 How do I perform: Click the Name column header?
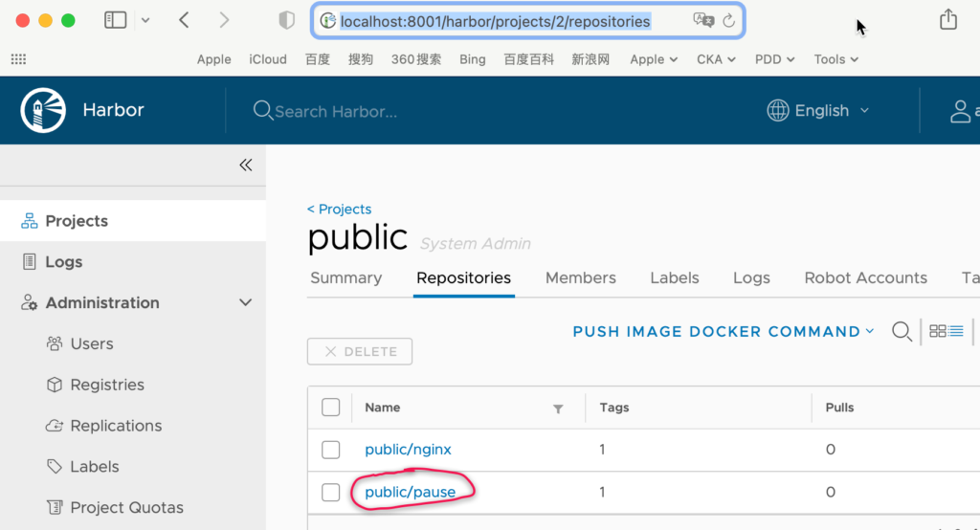tap(383, 408)
